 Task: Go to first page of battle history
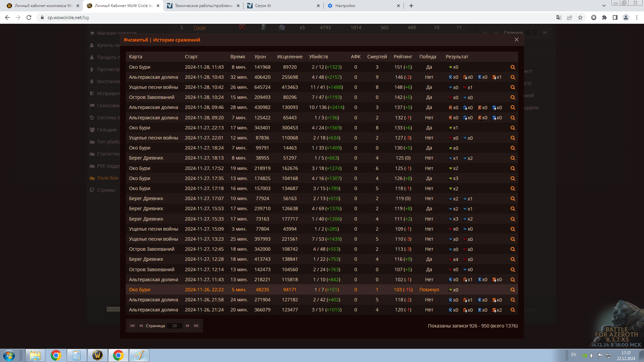132,325
